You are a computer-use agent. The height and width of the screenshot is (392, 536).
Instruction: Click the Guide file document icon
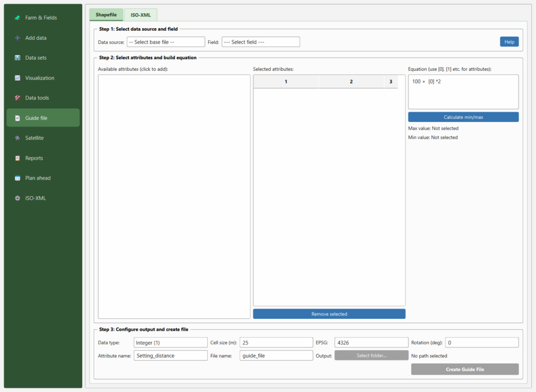point(17,118)
